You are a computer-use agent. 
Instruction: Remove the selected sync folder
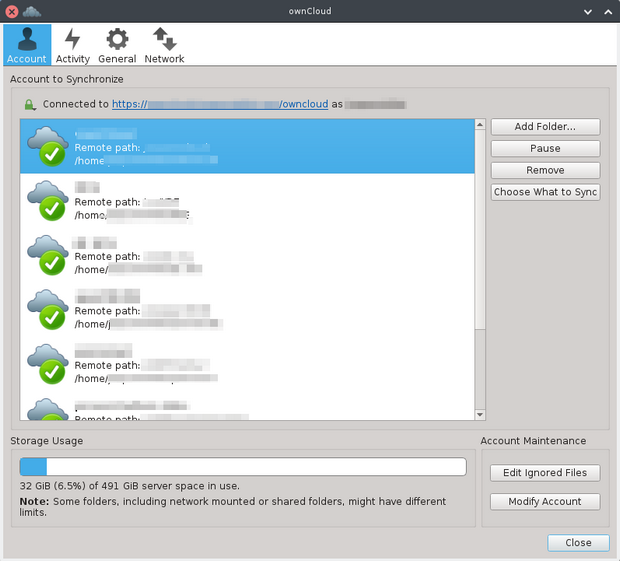point(545,170)
